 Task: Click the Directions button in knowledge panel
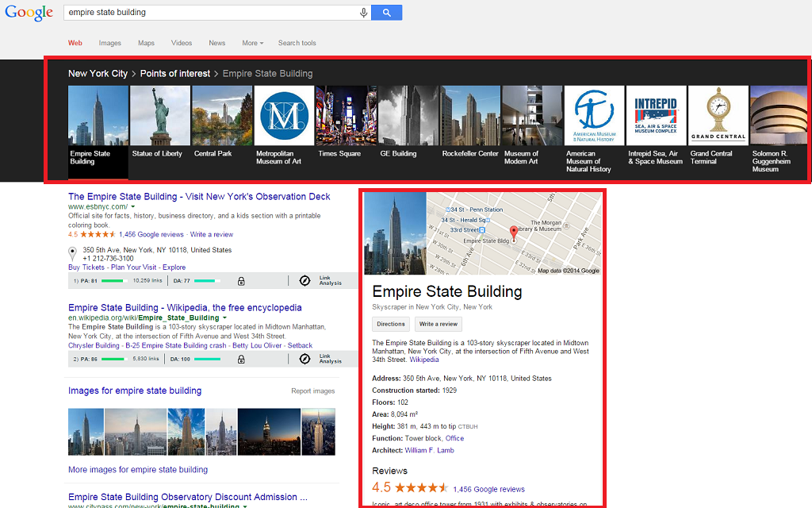coord(390,325)
